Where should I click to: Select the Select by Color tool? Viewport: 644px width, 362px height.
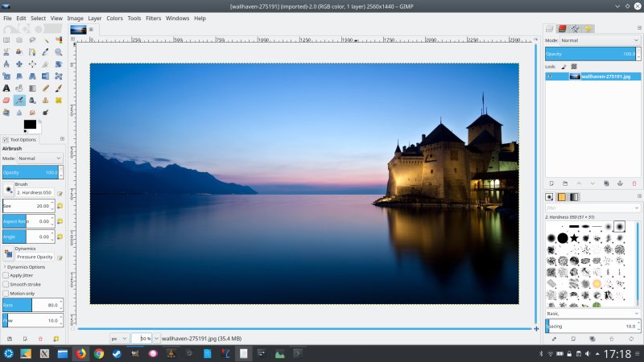[x=59, y=40]
